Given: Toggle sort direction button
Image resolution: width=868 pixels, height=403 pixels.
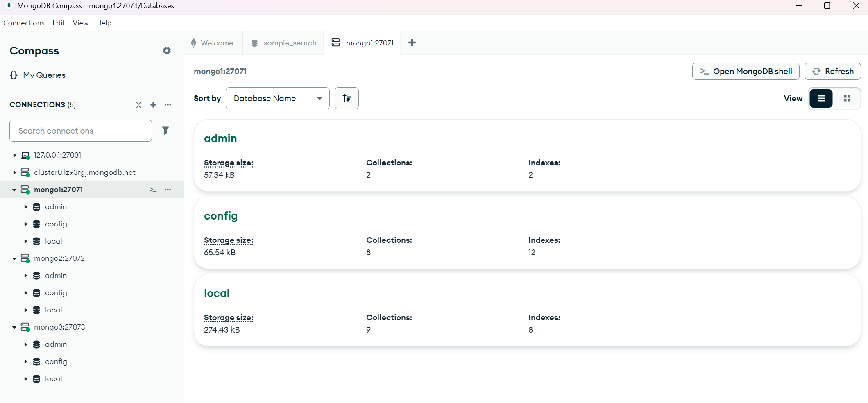Looking at the screenshot, I should click(x=347, y=98).
